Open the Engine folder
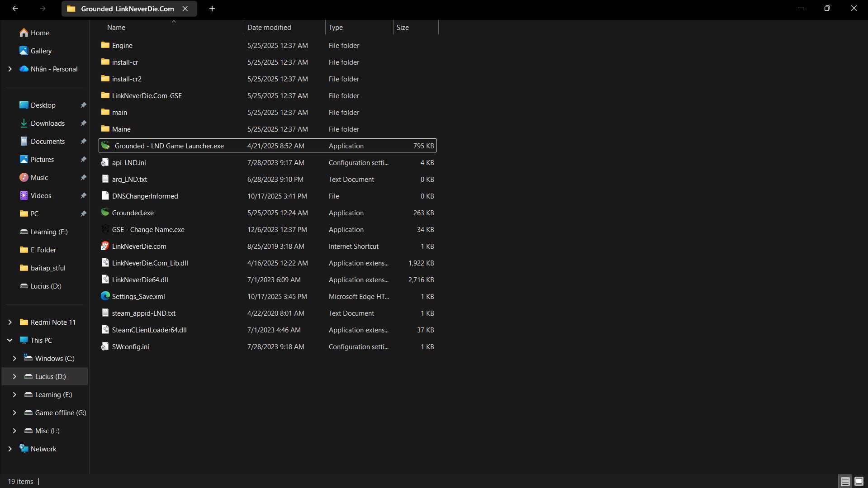Screen dimensions: 868x488 [122, 46]
